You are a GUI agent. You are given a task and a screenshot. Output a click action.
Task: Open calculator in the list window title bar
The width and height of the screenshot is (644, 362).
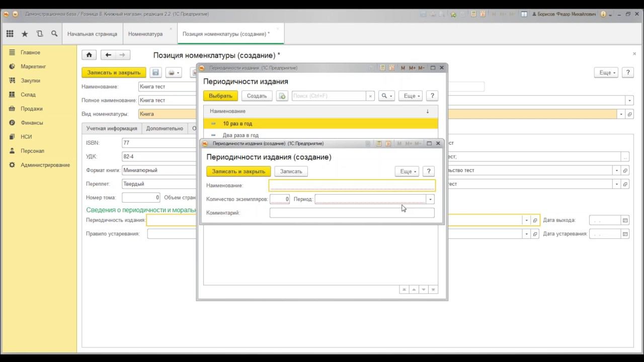[383, 68]
